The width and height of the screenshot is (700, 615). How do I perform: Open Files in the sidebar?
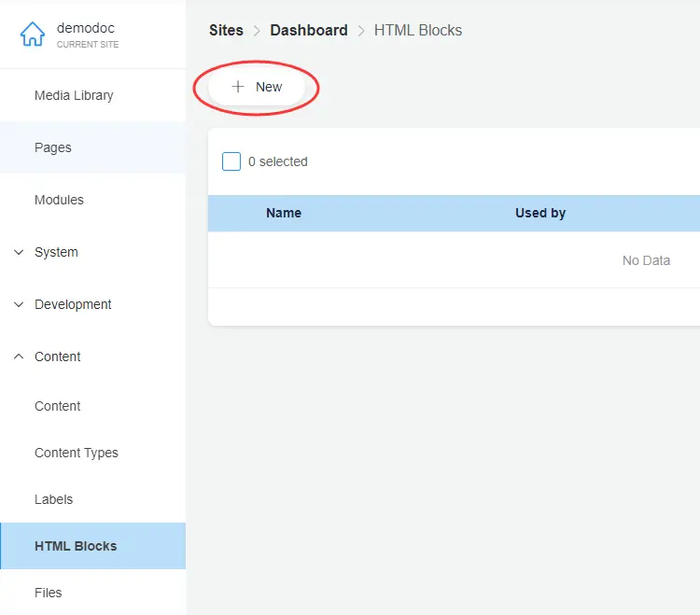click(49, 593)
